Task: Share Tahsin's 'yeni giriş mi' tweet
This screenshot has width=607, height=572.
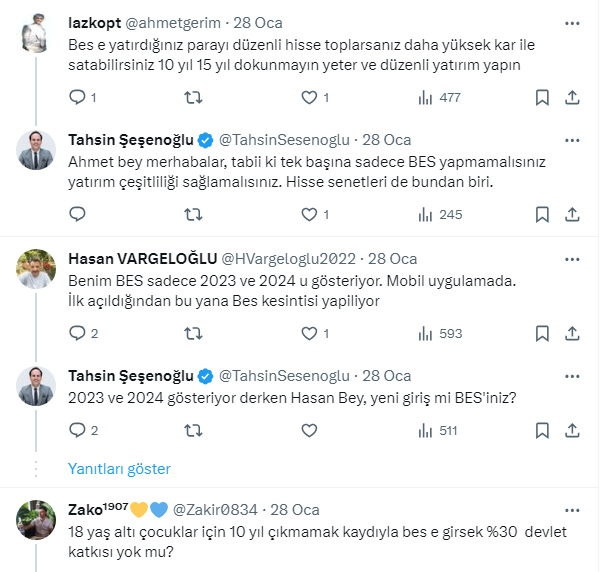Action: click(x=573, y=431)
